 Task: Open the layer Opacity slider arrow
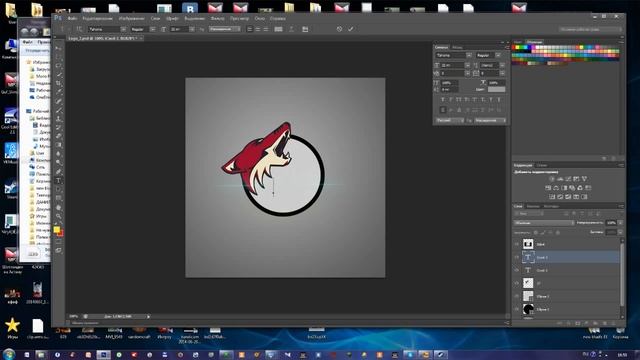tap(620, 223)
